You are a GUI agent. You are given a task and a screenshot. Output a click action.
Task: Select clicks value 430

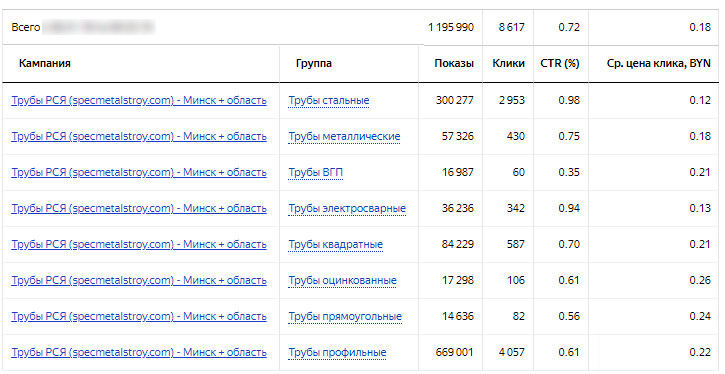tap(516, 136)
